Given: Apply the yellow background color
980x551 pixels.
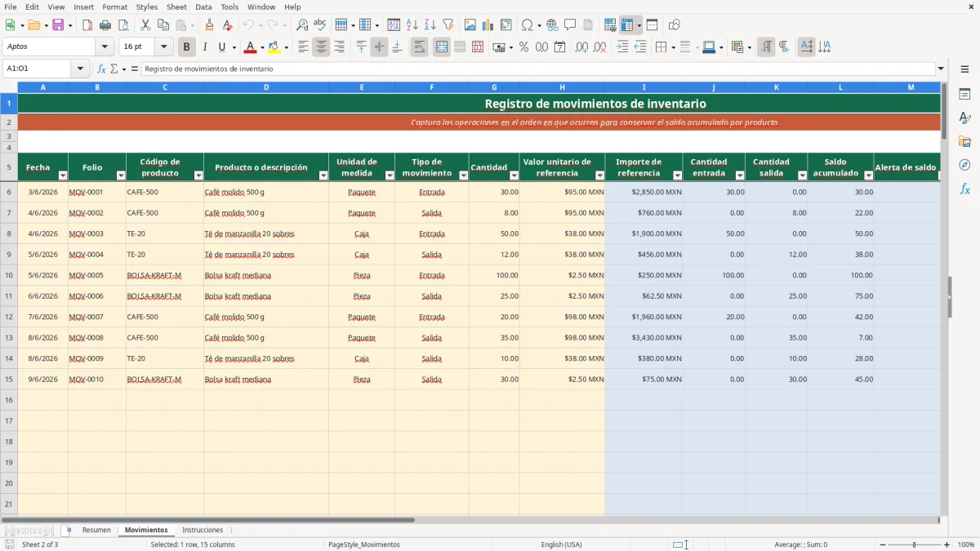Looking at the screenshot, I should click(x=274, y=47).
